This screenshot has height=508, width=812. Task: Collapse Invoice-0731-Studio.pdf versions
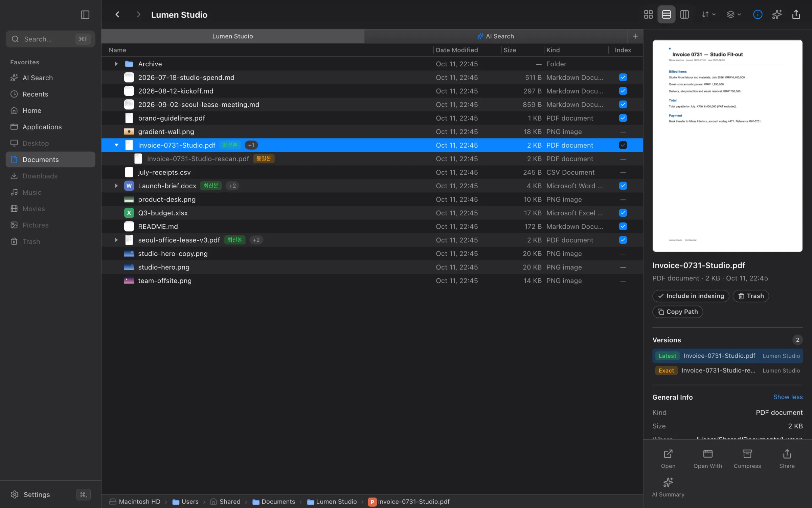tap(116, 145)
